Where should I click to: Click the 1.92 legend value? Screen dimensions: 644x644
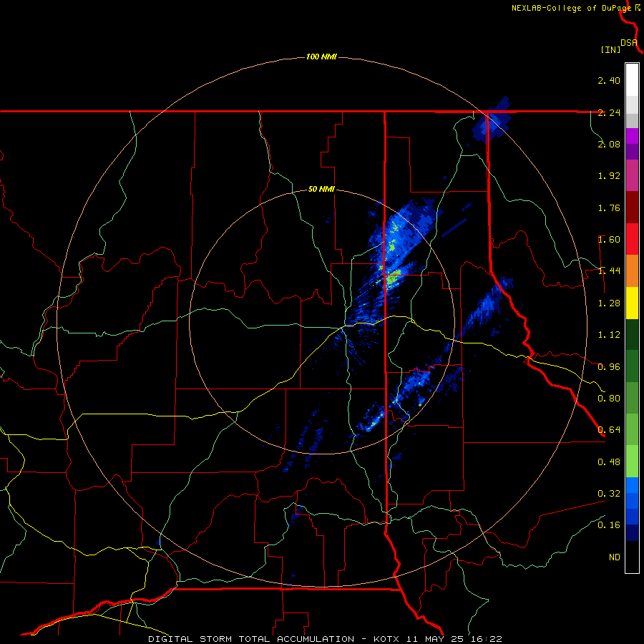click(x=609, y=176)
